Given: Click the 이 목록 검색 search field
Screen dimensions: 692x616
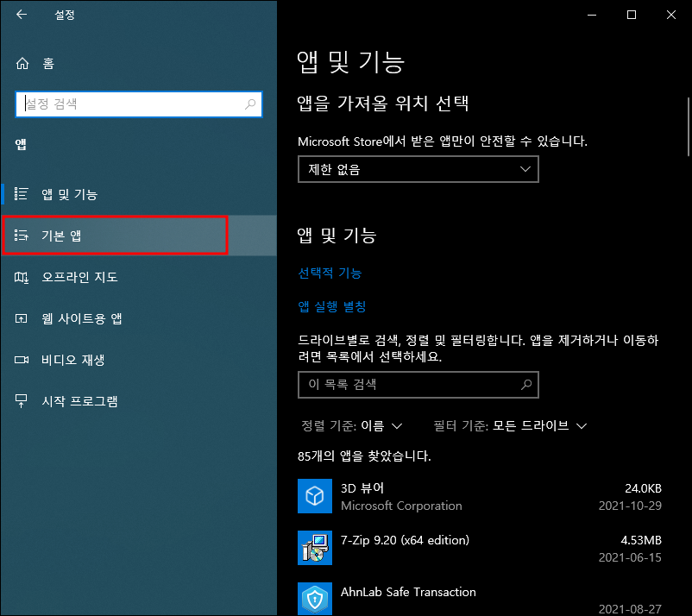Looking at the screenshot, I should click(x=418, y=385).
